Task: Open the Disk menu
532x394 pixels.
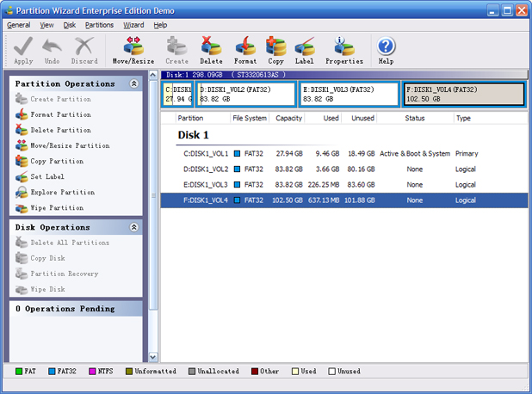Action: [x=70, y=25]
